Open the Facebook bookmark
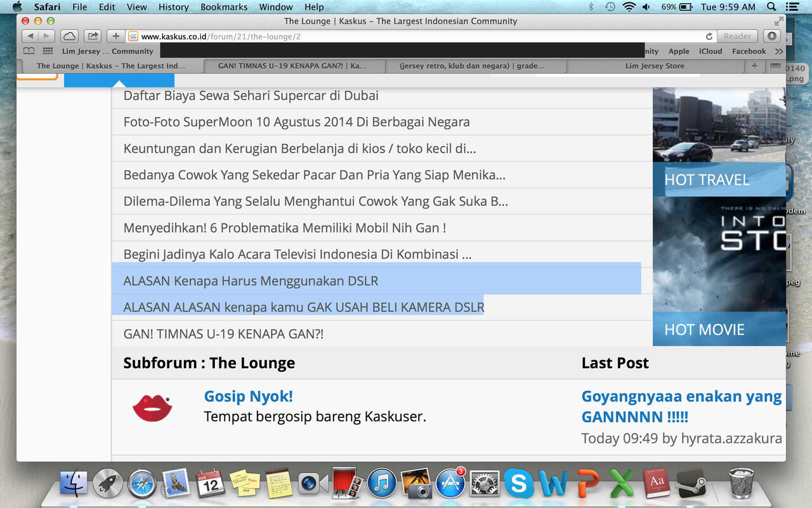The width and height of the screenshot is (812, 508). [749, 51]
